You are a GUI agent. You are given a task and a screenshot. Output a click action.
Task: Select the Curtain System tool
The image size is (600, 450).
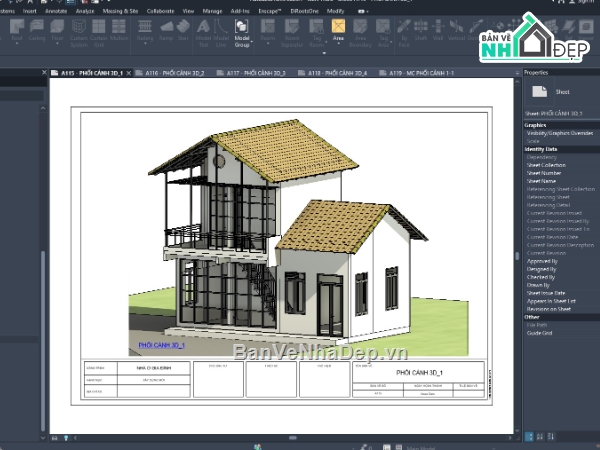(x=79, y=33)
